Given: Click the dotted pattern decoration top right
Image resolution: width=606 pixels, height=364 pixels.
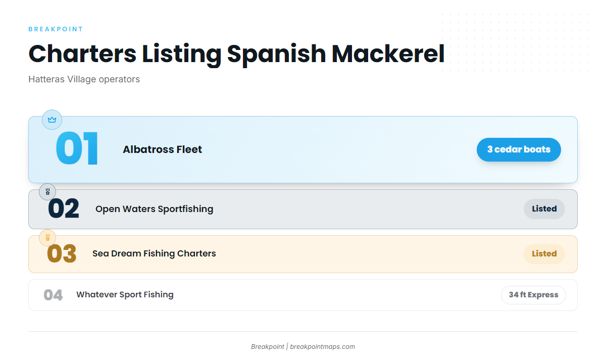Looking at the screenshot, I should click(x=515, y=43).
